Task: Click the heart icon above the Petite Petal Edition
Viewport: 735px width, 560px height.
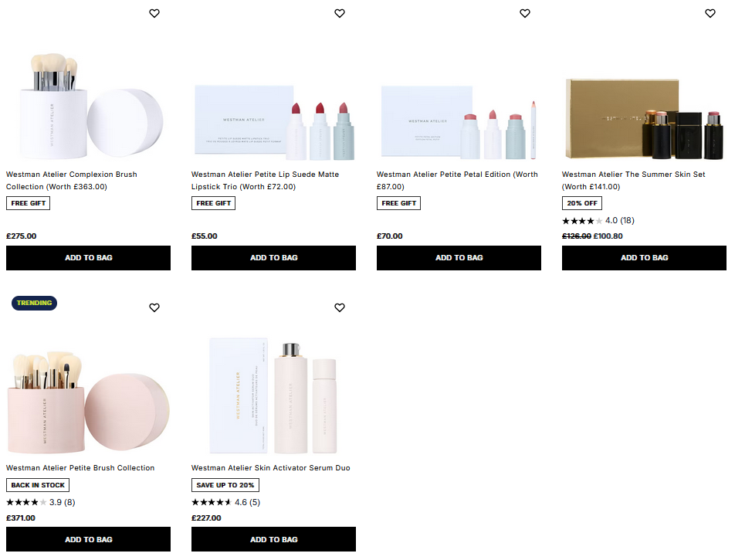Action: click(524, 13)
